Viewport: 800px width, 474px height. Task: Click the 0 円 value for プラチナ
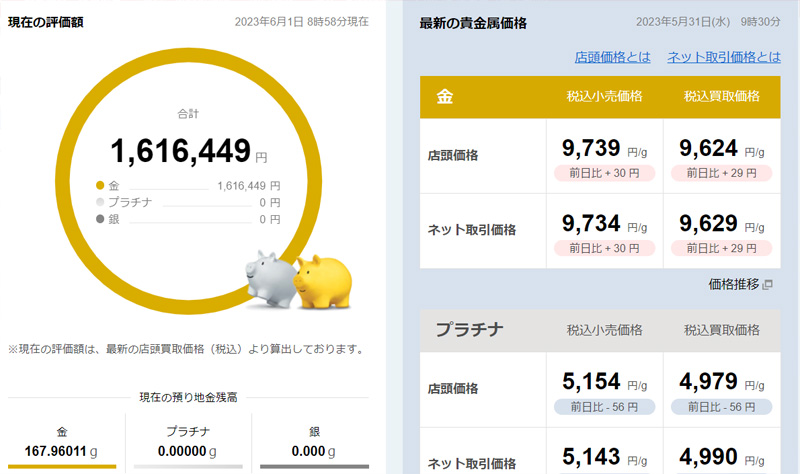(269, 203)
